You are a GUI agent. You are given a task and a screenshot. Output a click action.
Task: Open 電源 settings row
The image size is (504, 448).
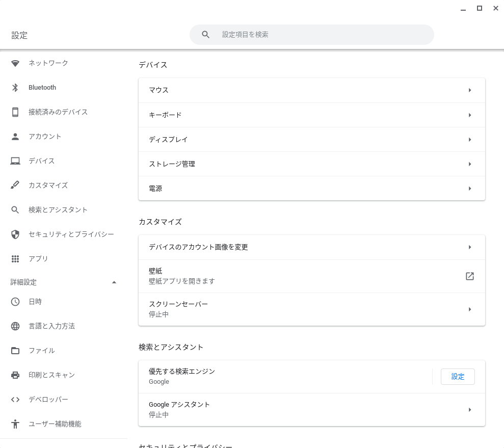pyautogui.click(x=312, y=189)
